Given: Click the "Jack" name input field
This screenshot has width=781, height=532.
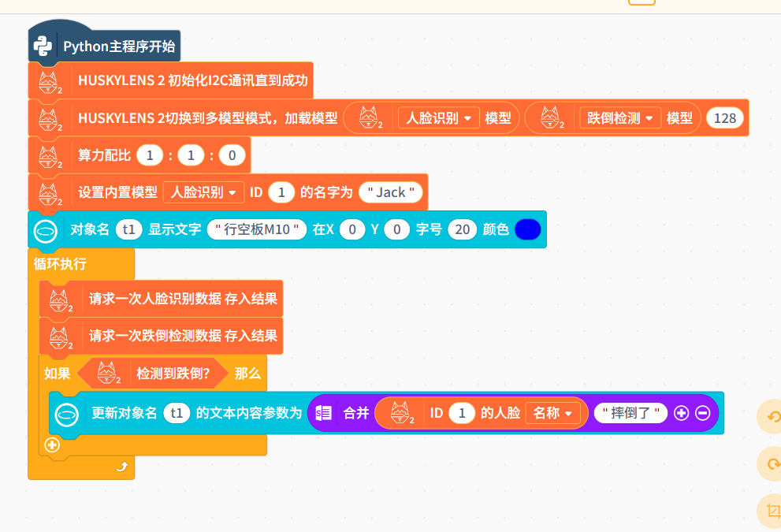Looking at the screenshot, I should tap(391, 192).
